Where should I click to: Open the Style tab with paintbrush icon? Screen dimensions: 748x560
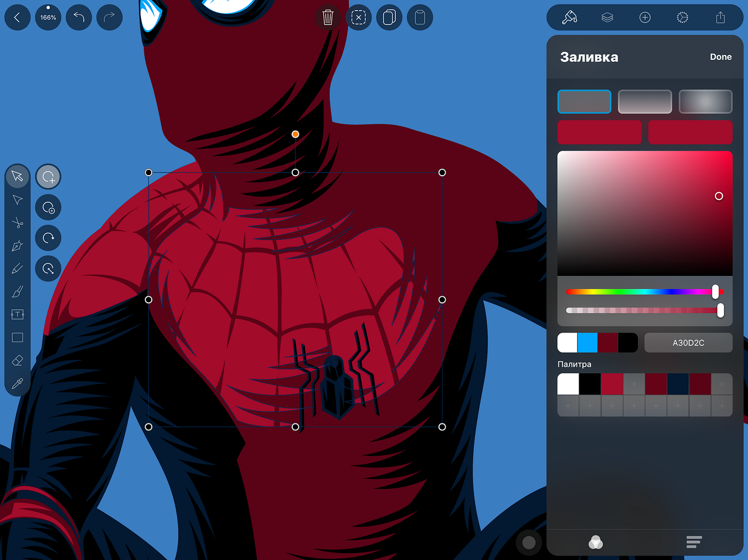pyautogui.click(x=570, y=18)
